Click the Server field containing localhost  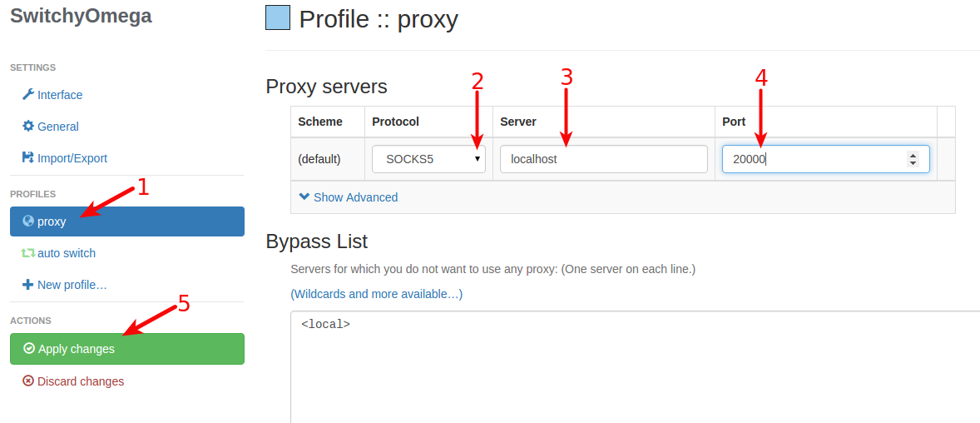(x=604, y=159)
